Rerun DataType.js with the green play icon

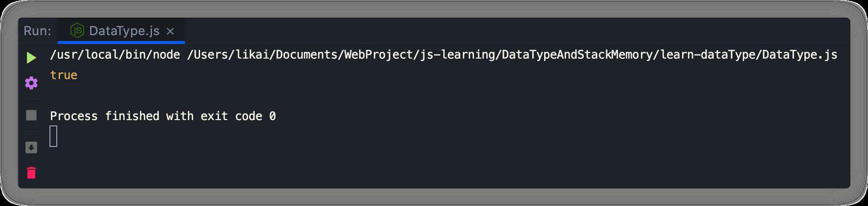click(x=31, y=58)
